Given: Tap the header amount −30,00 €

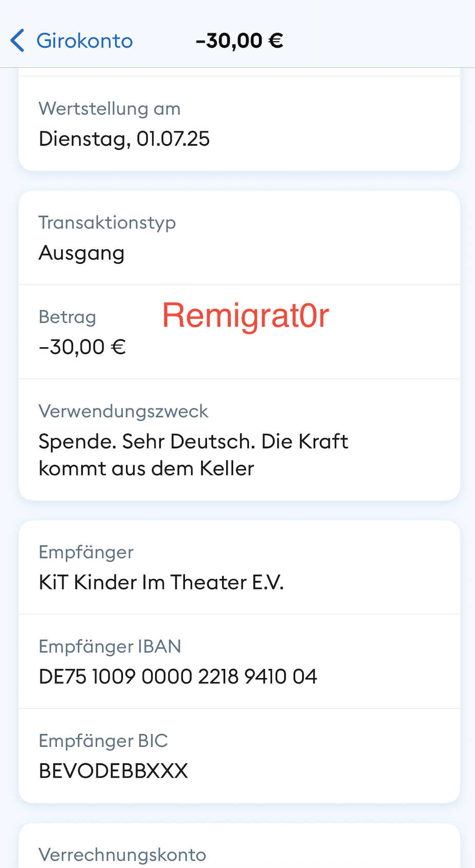Looking at the screenshot, I should pos(239,41).
